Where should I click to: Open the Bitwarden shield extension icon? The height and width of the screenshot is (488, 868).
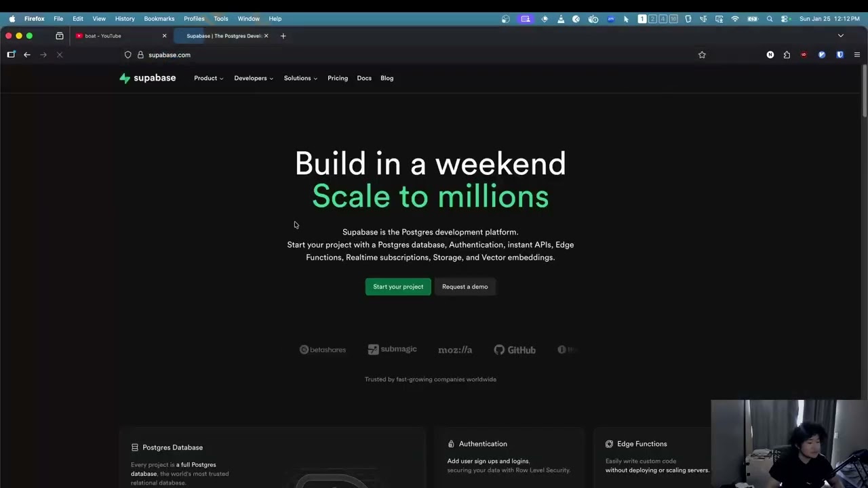tap(840, 55)
